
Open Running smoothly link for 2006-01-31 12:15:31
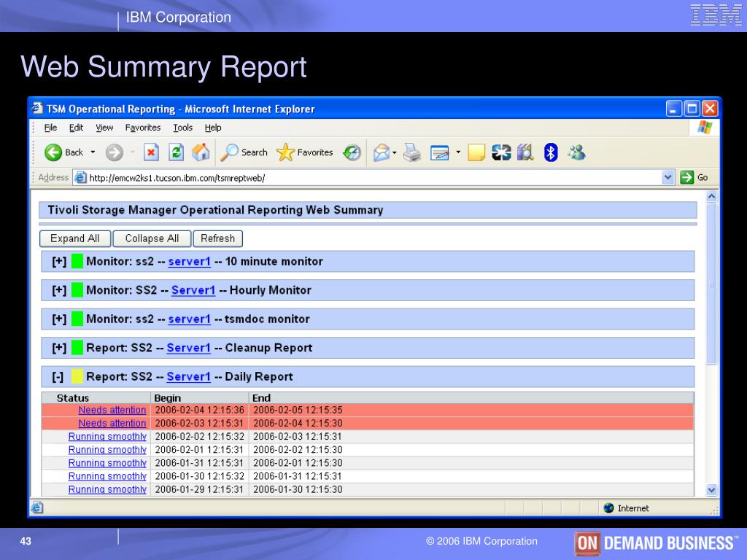[107, 463]
